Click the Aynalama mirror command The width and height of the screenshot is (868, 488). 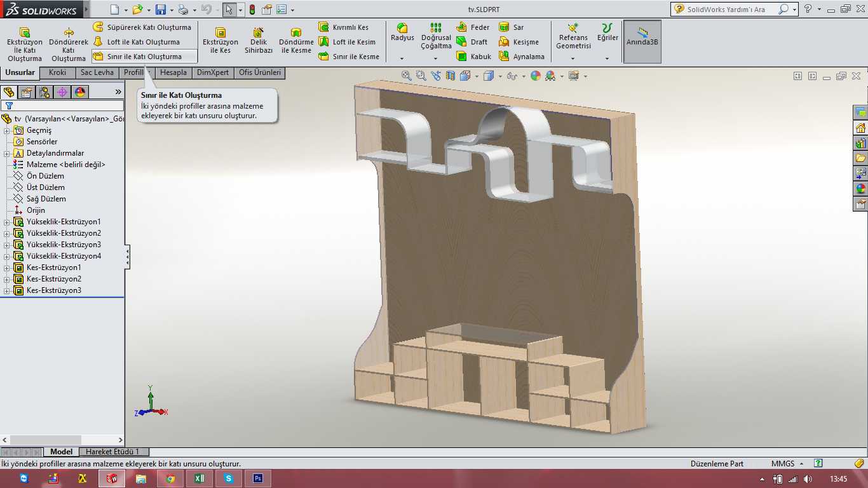tap(522, 57)
